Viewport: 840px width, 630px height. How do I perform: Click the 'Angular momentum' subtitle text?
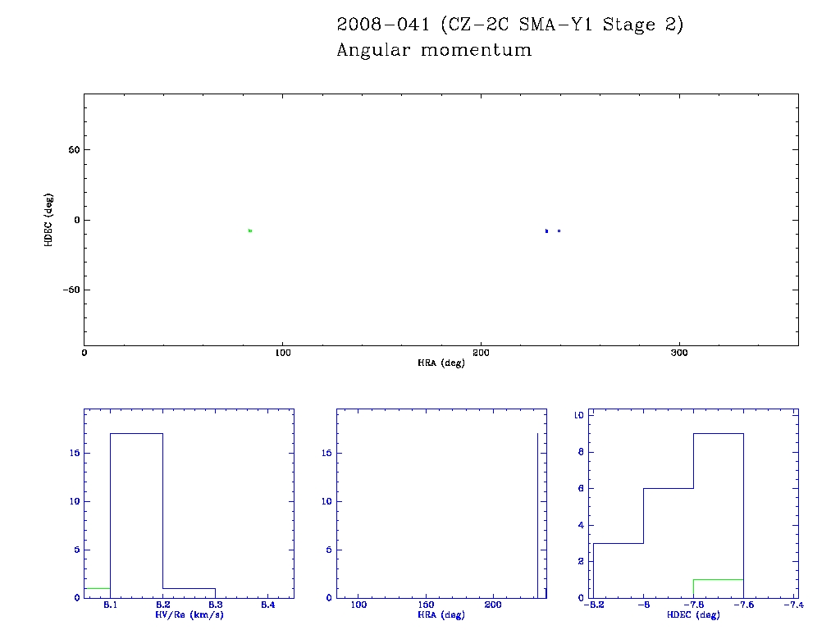[x=434, y=51]
